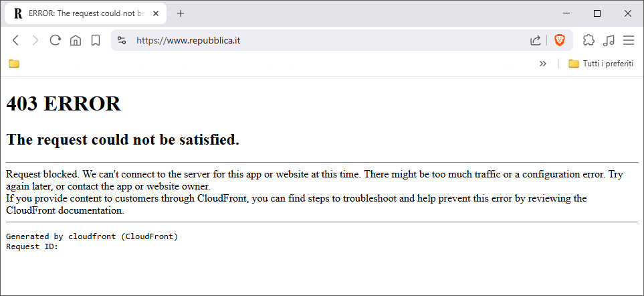Open the unnamed bookmarks bar folder
The image size is (644, 296).
(14, 64)
